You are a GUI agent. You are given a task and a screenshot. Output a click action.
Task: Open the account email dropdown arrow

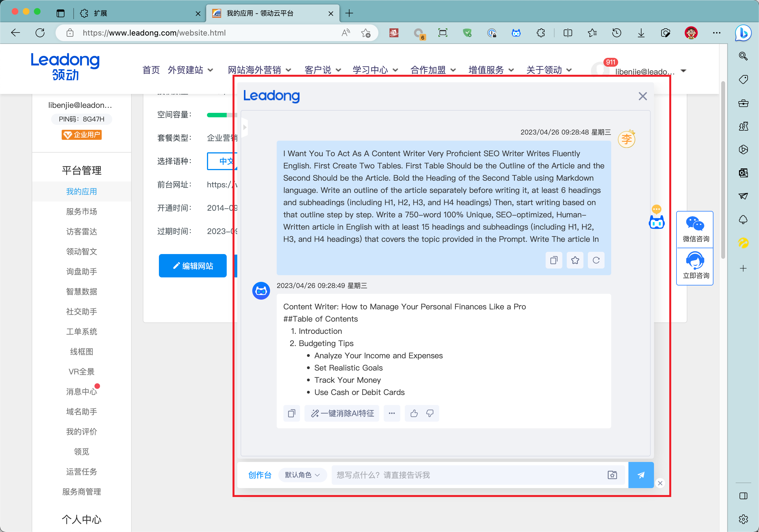coord(684,71)
